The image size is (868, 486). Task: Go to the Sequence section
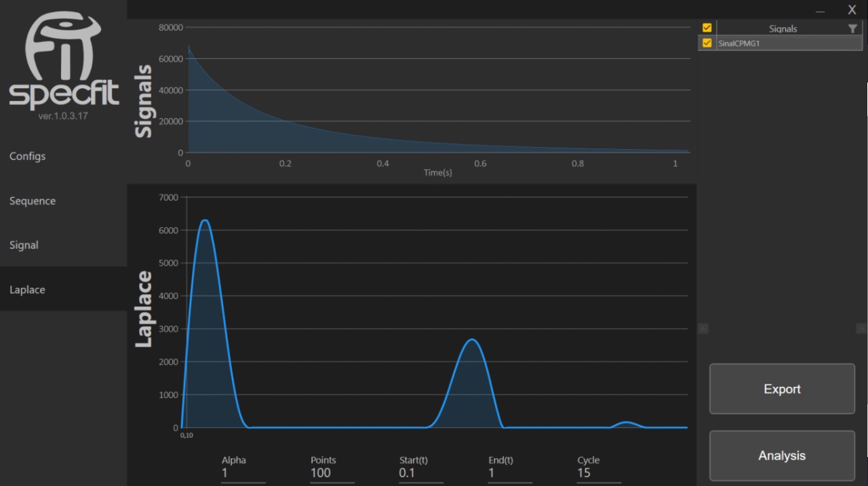pos(33,201)
